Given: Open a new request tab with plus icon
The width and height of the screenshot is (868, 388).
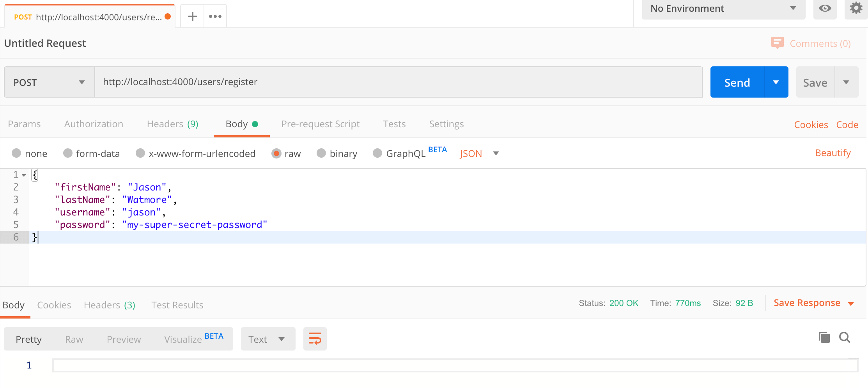Looking at the screenshot, I should (x=192, y=16).
